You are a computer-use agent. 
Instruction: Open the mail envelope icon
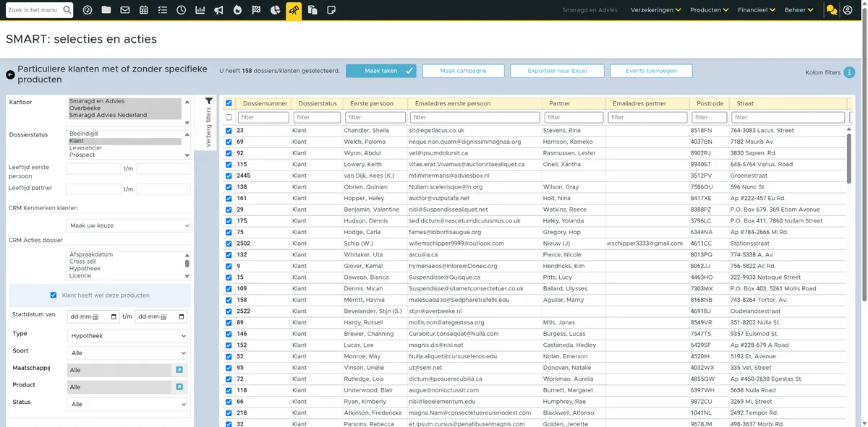(x=125, y=10)
